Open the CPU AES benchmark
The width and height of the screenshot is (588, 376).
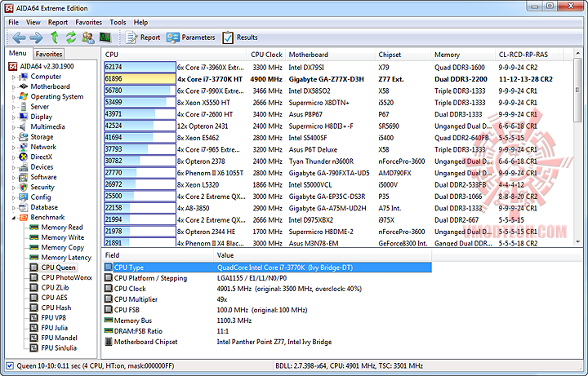coord(49,298)
